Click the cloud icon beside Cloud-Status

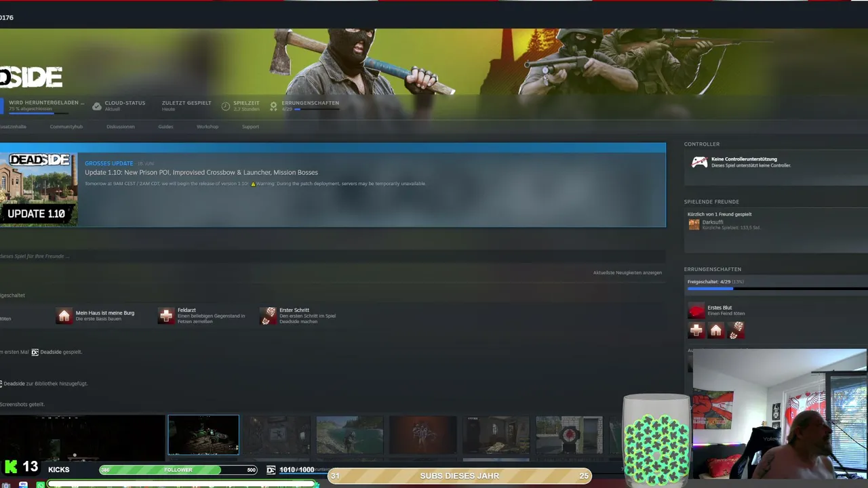(x=97, y=106)
